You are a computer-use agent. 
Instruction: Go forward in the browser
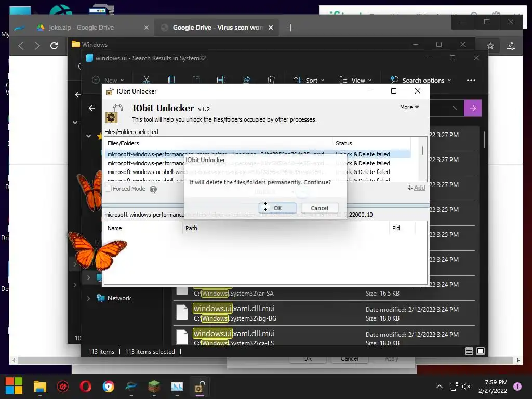[x=37, y=46]
